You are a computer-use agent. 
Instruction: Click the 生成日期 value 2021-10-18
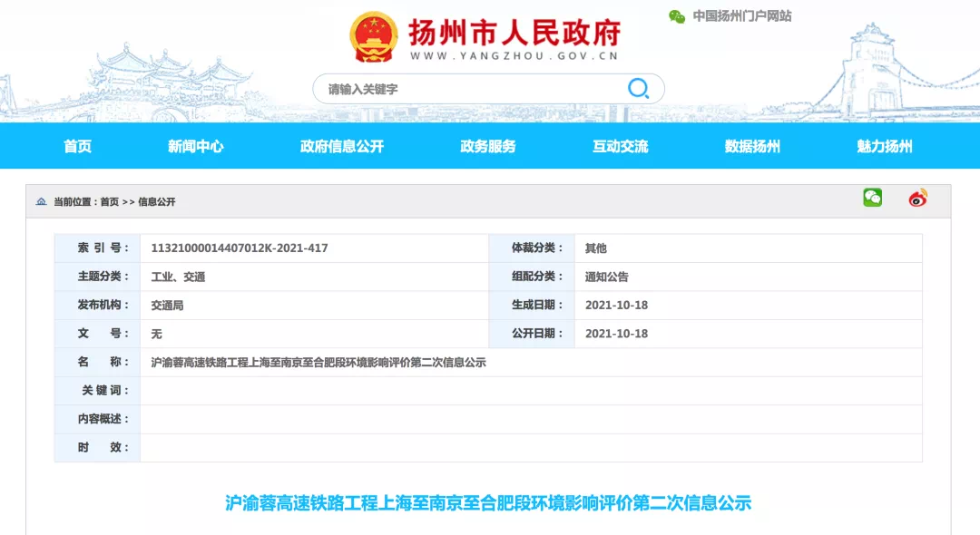tap(616, 306)
